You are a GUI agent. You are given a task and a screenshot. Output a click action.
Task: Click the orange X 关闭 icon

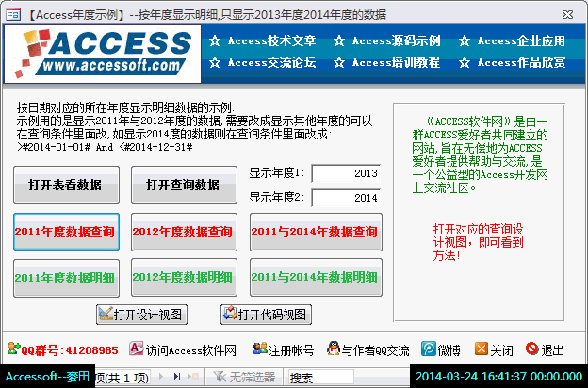tap(482, 348)
